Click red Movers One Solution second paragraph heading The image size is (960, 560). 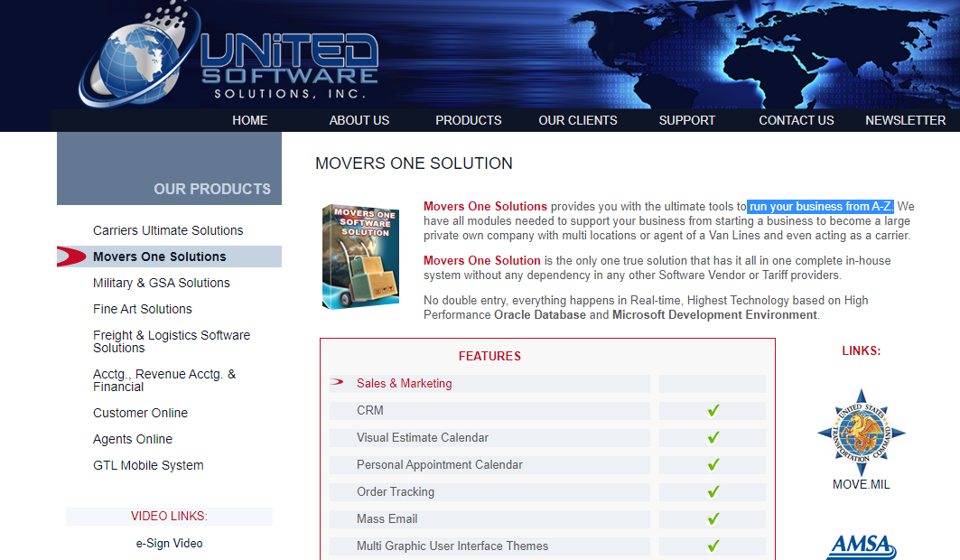(x=482, y=261)
